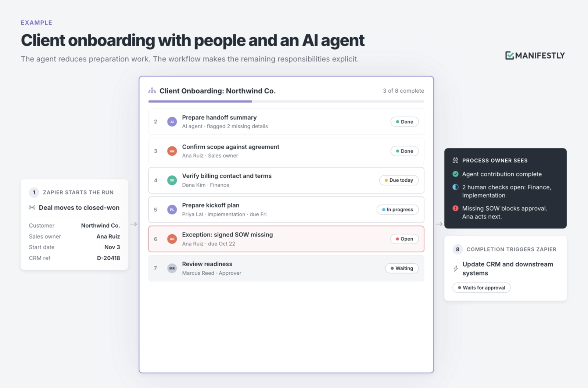Click the workflow hierarchy icon beside Client Onboarding
This screenshot has width=588, height=388.
pos(152,91)
